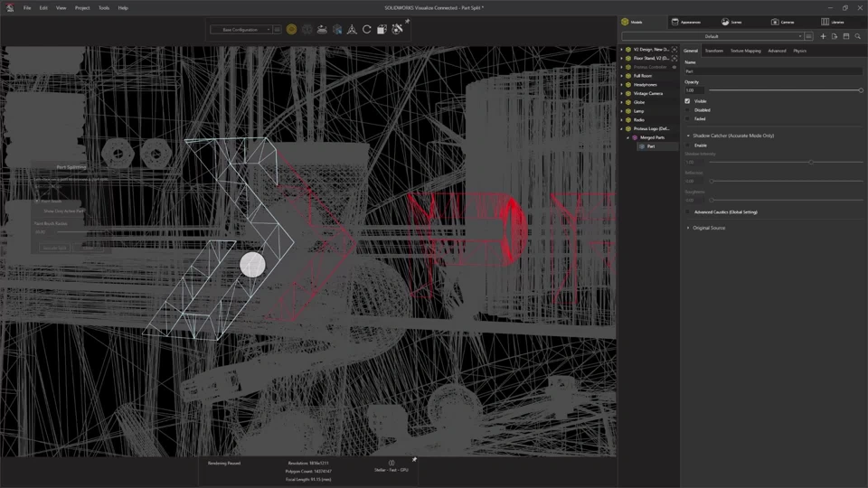Enable Advanced Caustics global setting

[x=688, y=212]
